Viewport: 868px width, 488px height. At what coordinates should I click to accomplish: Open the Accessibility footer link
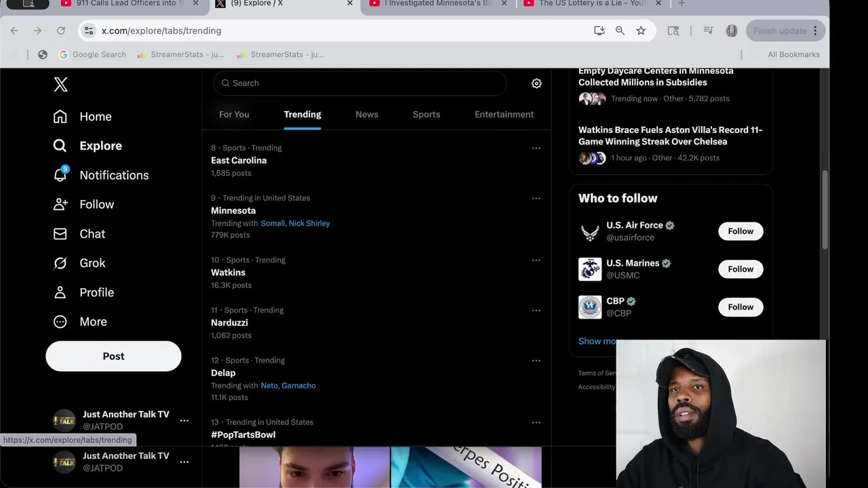click(597, 387)
